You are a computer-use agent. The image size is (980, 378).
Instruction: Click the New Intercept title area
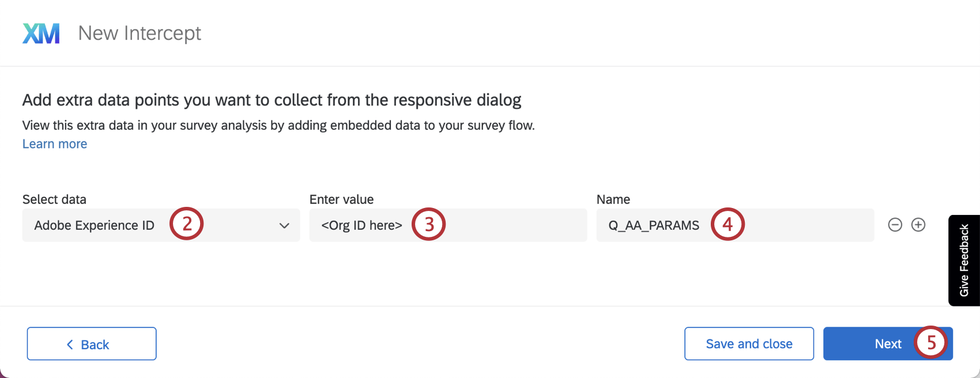tap(139, 33)
